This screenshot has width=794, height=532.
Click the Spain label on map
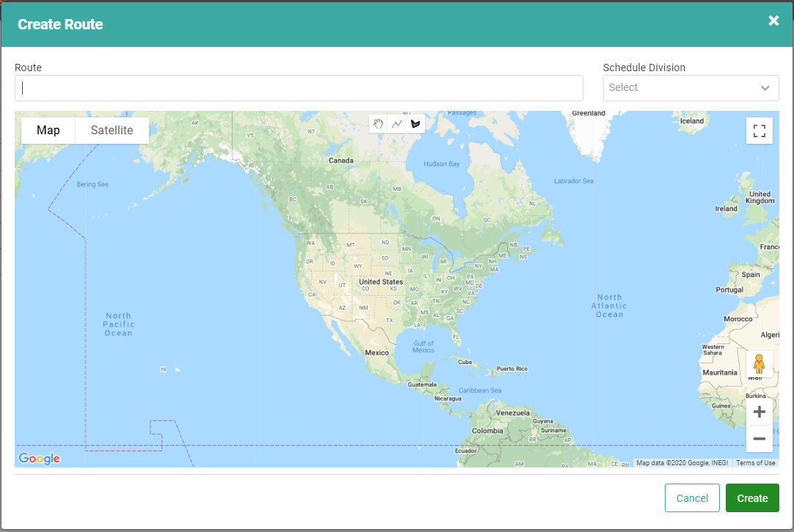click(x=751, y=275)
